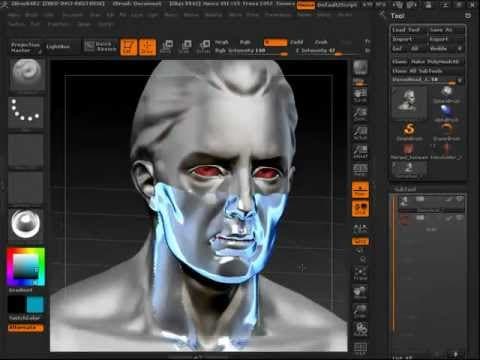Viewport: 480px width, 360px height.
Task: Click the SwitchColor button
Action: coord(25,318)
